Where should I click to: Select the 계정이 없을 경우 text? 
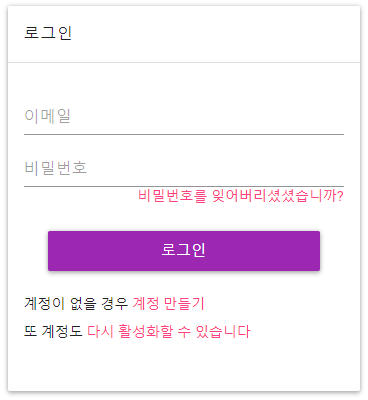pos(76,304)
